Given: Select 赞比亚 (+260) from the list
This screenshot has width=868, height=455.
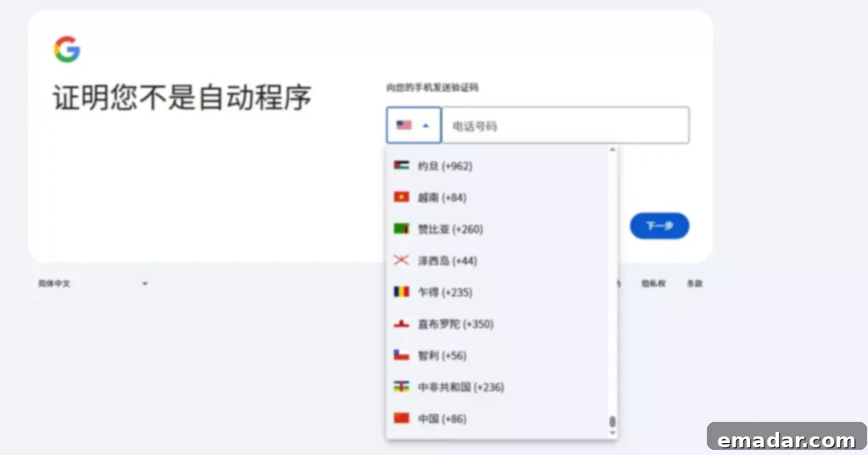Looking at the screenshot, I should point(497,229).
